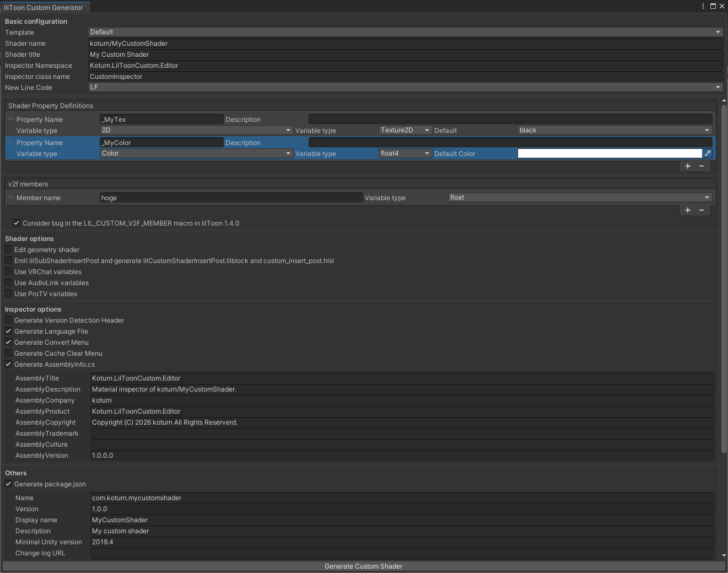The height and width of the screenshot is (573, 728).
Task: Add a new shader property with plus icon
Action: [x=688, y=166]
